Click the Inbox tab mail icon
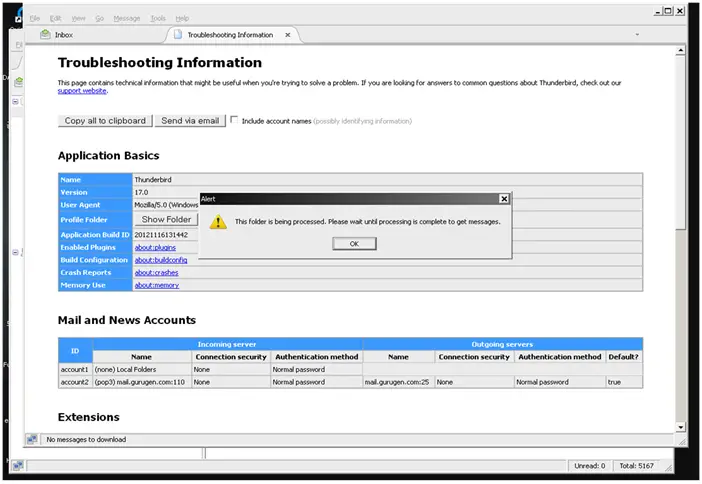702x484 pixels. click(45, 34)
